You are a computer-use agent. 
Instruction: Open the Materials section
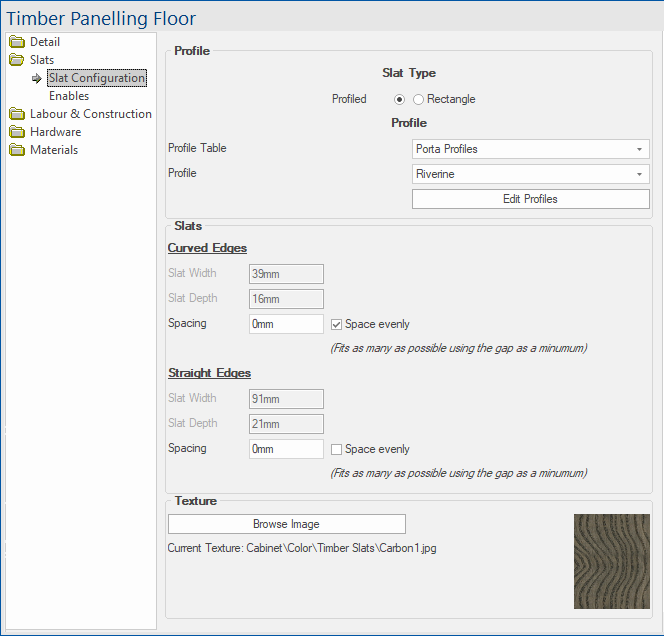click(54, 150)
